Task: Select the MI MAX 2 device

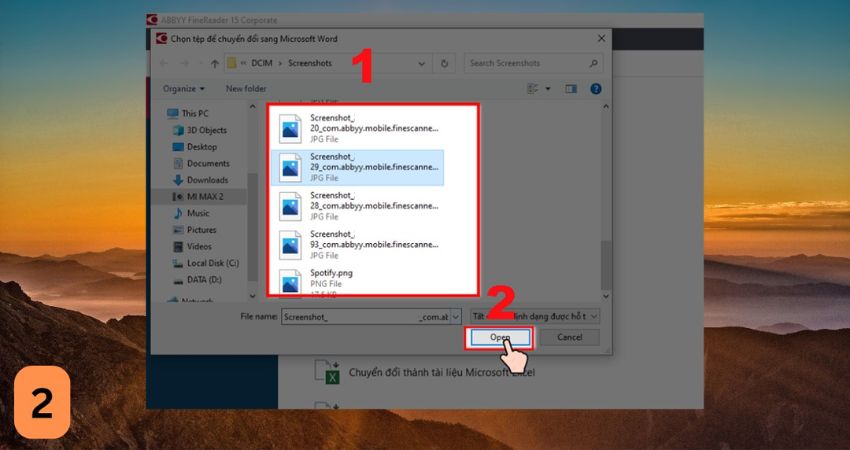Action: point(207,196)
